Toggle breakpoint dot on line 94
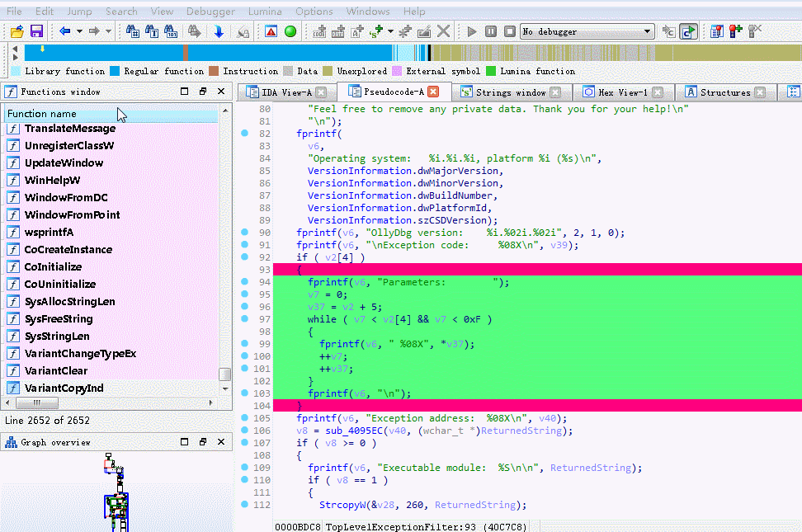This screenshot has height=532, width=802. coord(244,281)
